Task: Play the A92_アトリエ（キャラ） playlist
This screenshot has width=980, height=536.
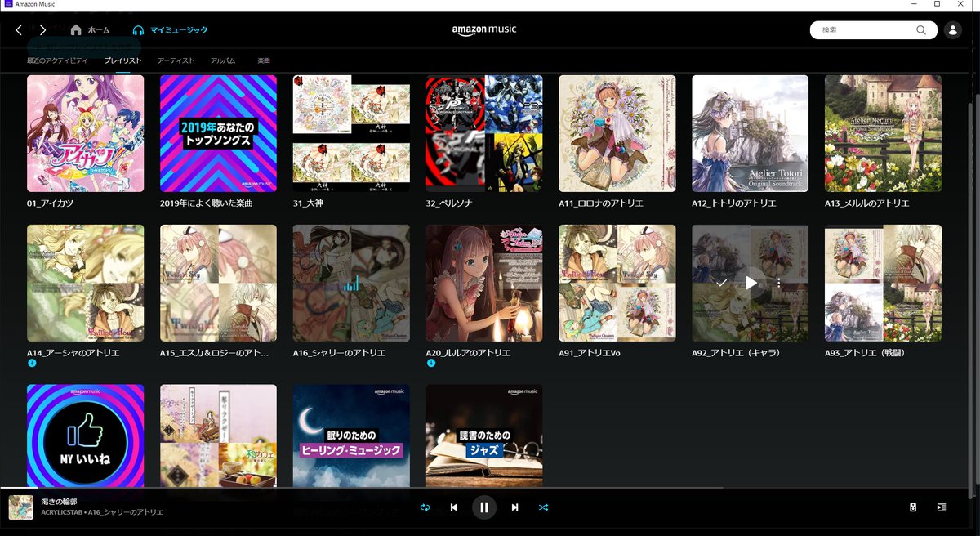Action: pos(751,283)
